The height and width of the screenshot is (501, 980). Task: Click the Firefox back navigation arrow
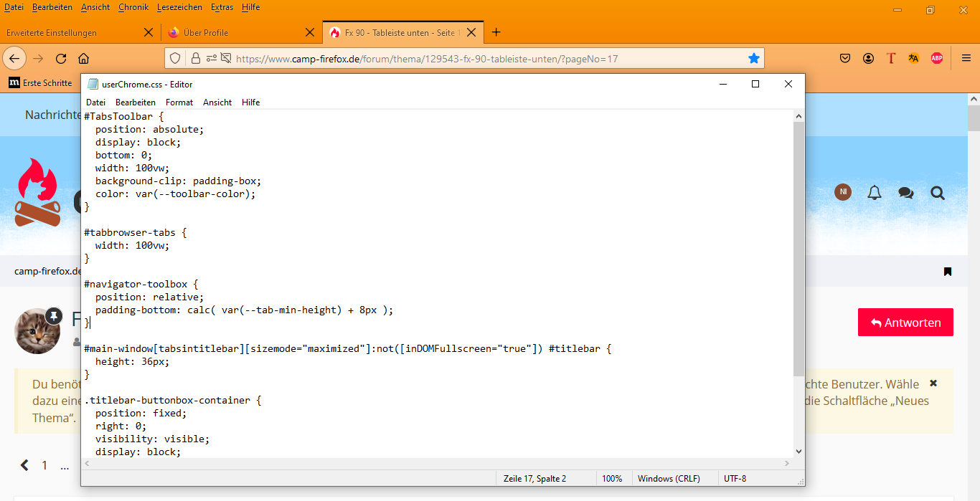click(14, 58)
